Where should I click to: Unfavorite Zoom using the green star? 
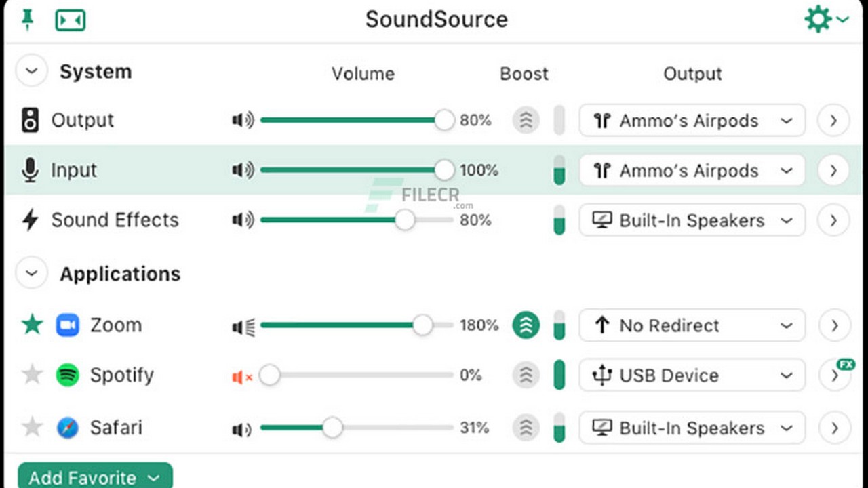point(32,325)
